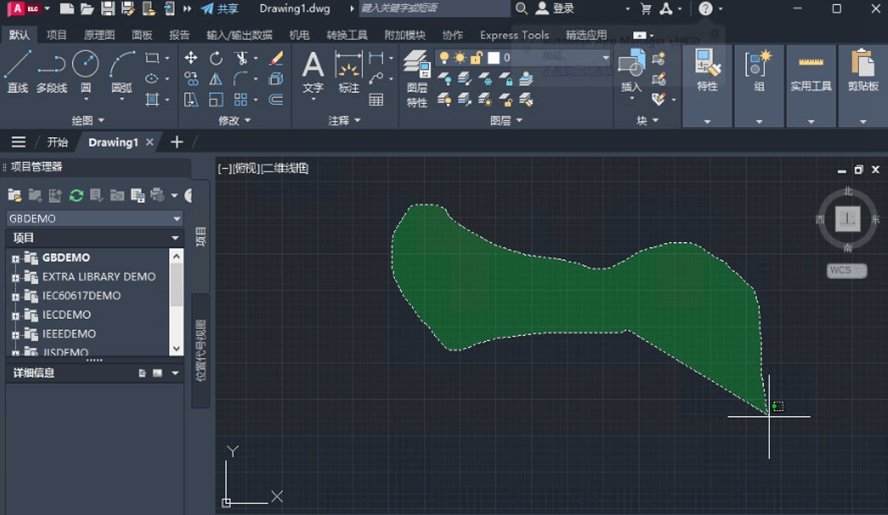Switch to the 面板 ribbon tab

[x=142, y=35]
